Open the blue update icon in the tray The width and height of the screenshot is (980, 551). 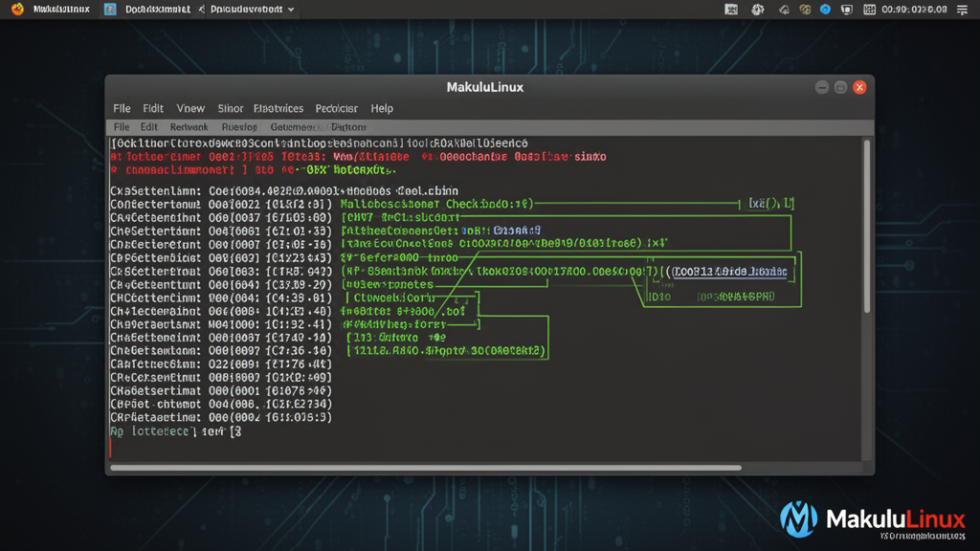coord(825,9)
